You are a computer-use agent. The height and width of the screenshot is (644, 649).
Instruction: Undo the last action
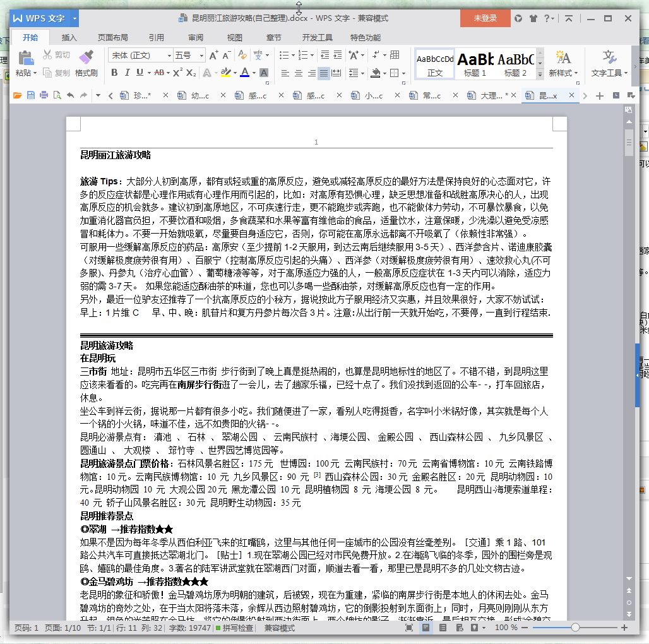pos(70,95)
